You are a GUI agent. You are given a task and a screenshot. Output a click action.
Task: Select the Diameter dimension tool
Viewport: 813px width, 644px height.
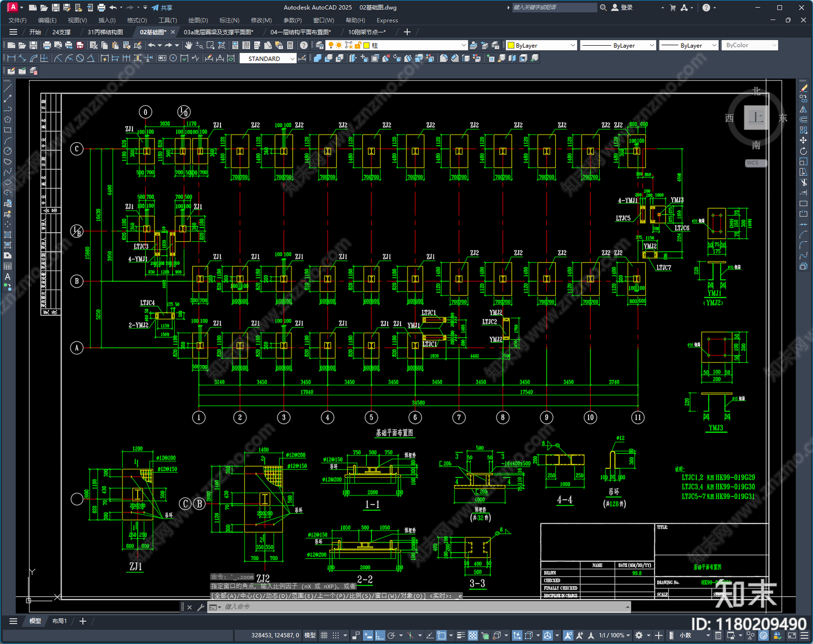click(x=80, y=58)
